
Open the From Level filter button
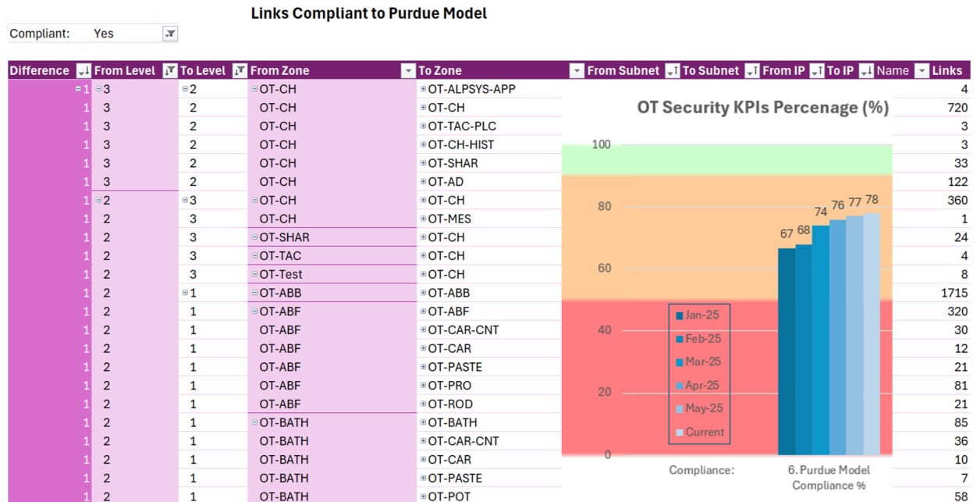pyautogui.click(x=170, y=71)
